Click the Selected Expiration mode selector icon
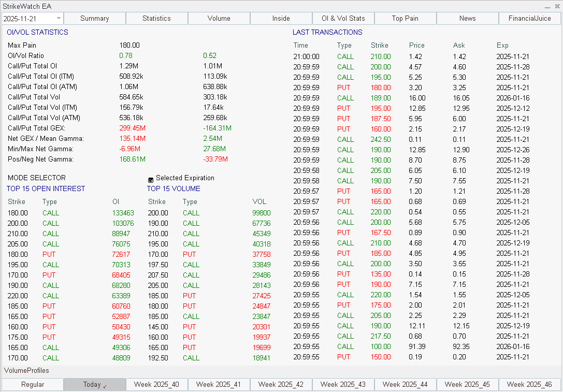The height and width of the screenshot is (392, 563). pyautogui.click(x=150, y=178)
